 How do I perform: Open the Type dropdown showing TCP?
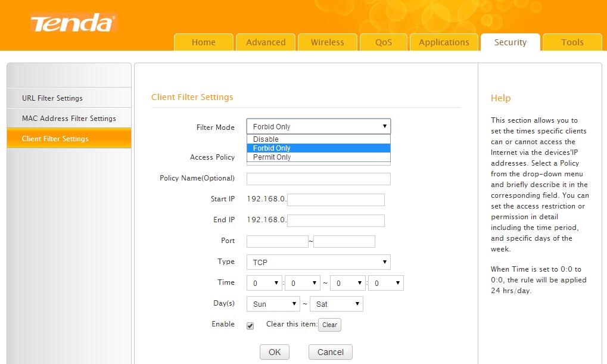(x=319, y=262)
